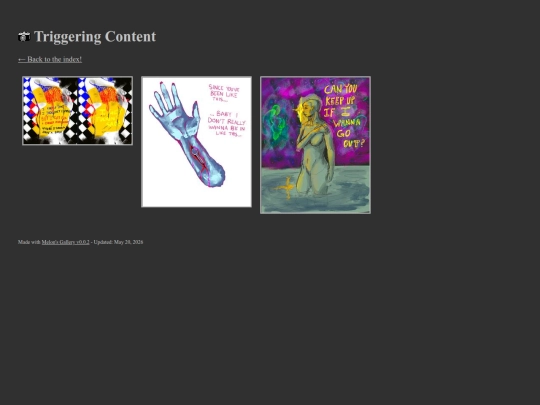The height and width of the screenshot is (405, 540).
Task: Open the blue hand artwork thumbnail
Action: pyautogui.click(x=196, y=142)
